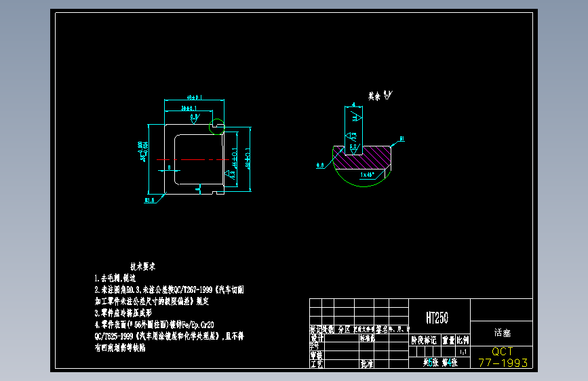Screen dimensions: 588x381
Task: Click the R1 radius label on detail view
Action: [x=401, y=139]
